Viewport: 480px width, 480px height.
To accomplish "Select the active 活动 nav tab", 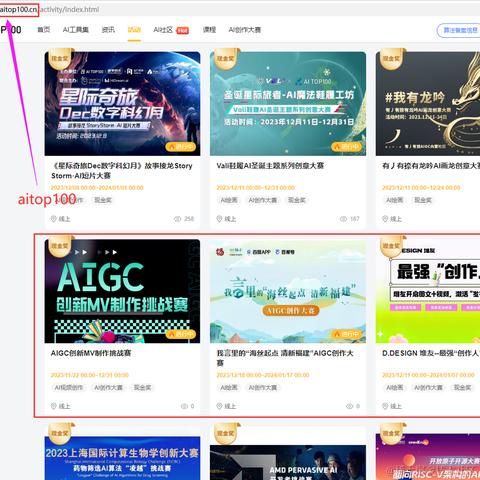I will (134, 30).
